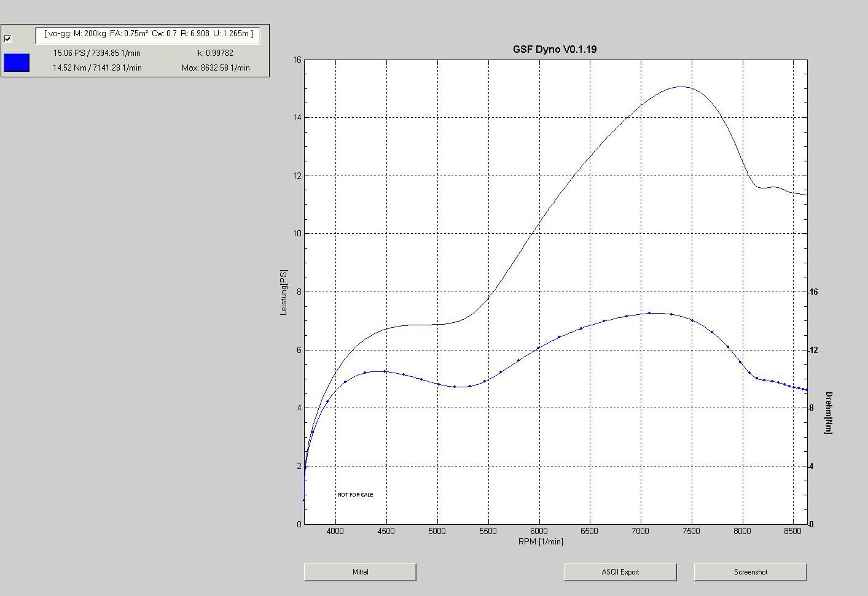868x596 pixels.
Task: Click the Leistung[PS] left axis label
Action: pyautogui.click(x=284, y=292)
